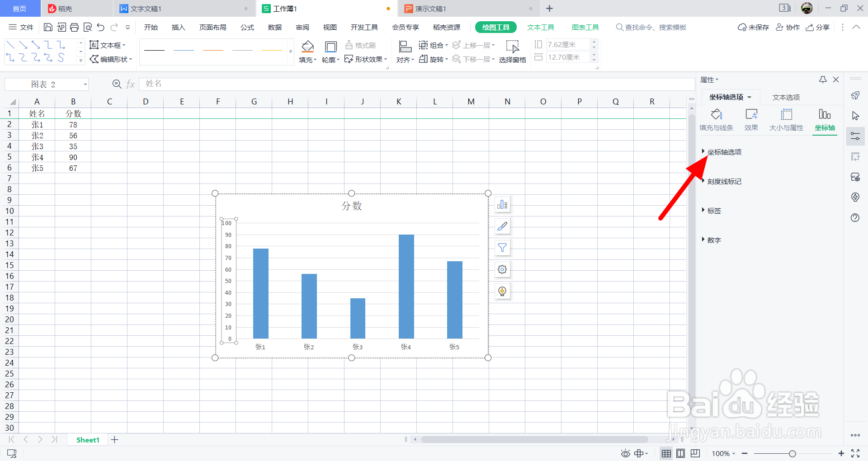Click the rocket icon in right sidebar
Screen dimensions: 868x461
[855, 95]
